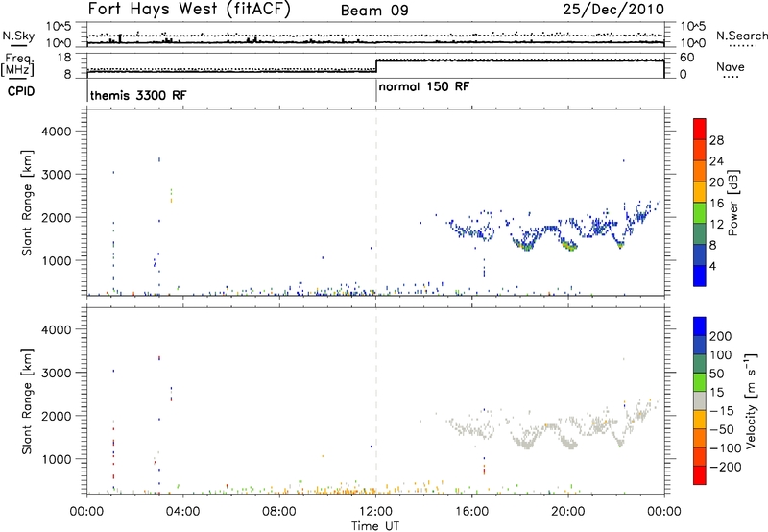The height and width of the screenshot is (532, 768).
Task: Click the 'Freq. [MHz]' axis label
Action: 18,64
